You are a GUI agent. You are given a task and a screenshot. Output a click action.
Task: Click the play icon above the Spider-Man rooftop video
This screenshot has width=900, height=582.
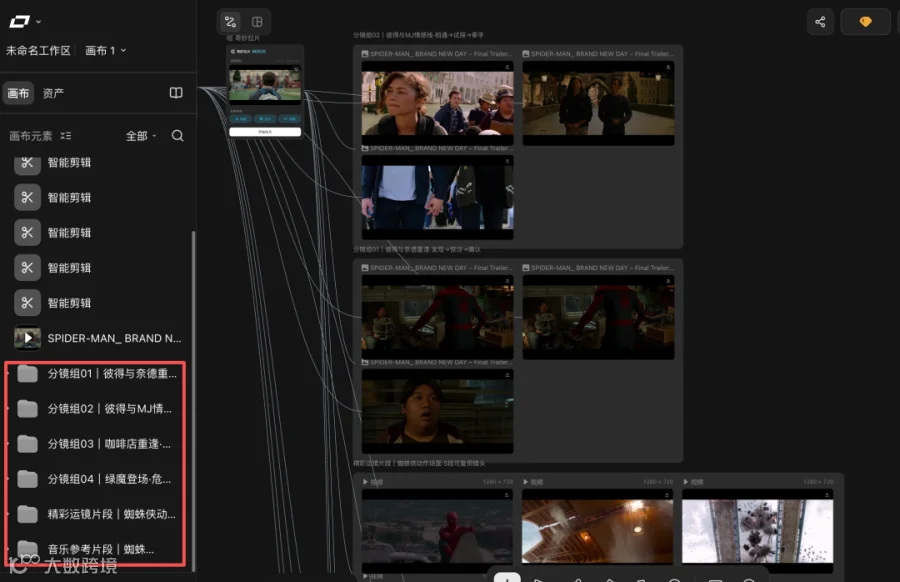365,482
